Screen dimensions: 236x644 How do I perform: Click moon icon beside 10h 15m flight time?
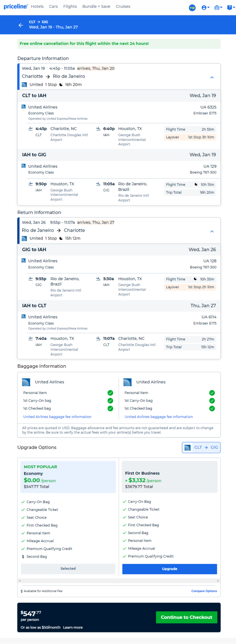pyautogui.click(x=196, y=184)
